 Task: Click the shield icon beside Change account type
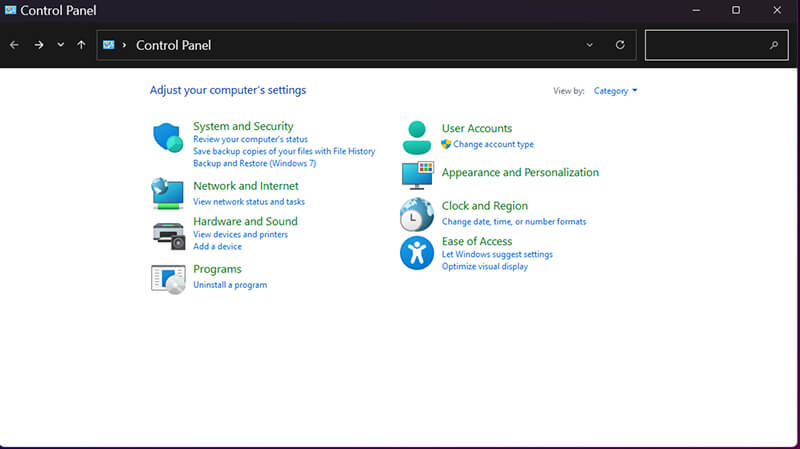point(446,144)
